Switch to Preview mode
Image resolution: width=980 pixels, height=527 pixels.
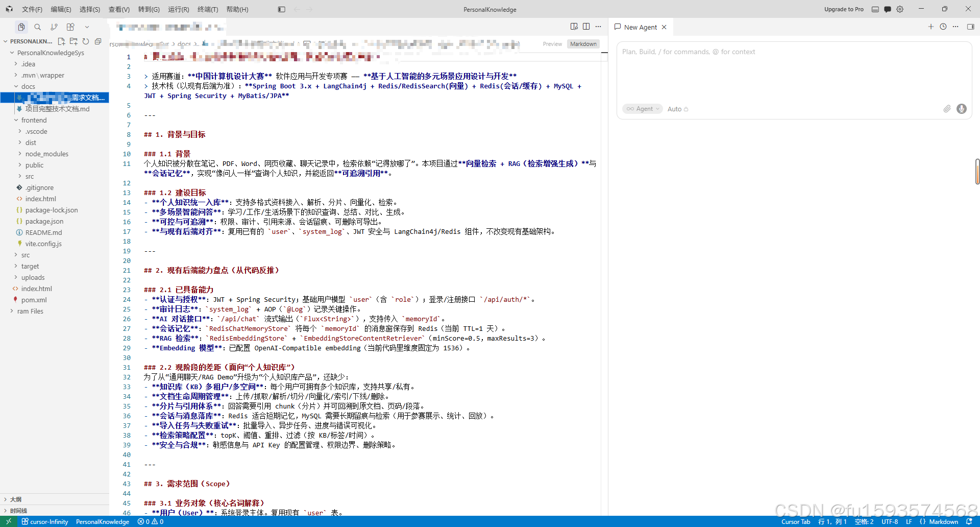[552, 44]
